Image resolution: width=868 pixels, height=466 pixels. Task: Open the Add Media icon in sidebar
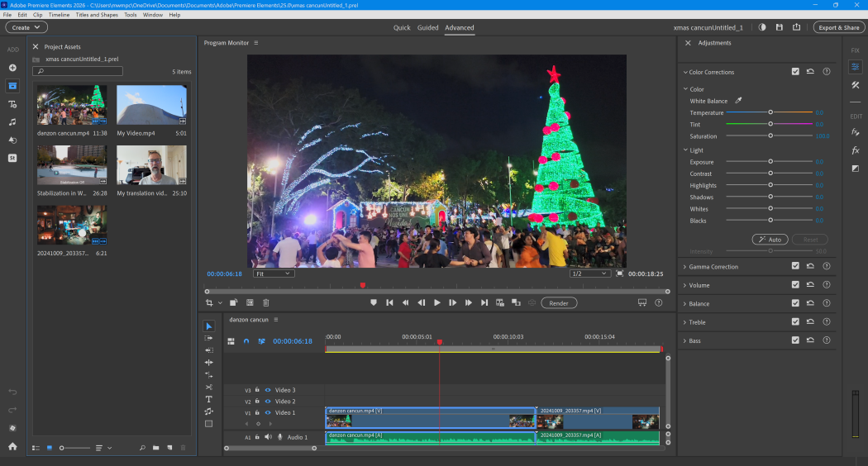(12, 68)
